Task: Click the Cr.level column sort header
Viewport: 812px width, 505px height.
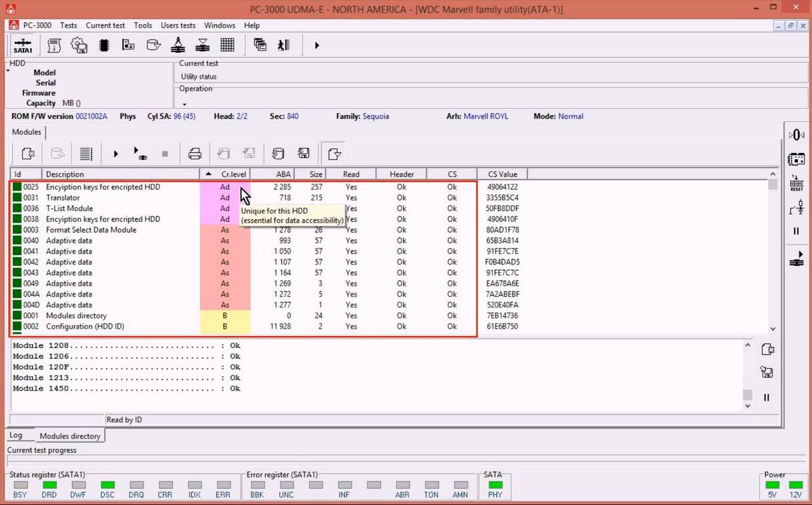Action: point(233,174)
